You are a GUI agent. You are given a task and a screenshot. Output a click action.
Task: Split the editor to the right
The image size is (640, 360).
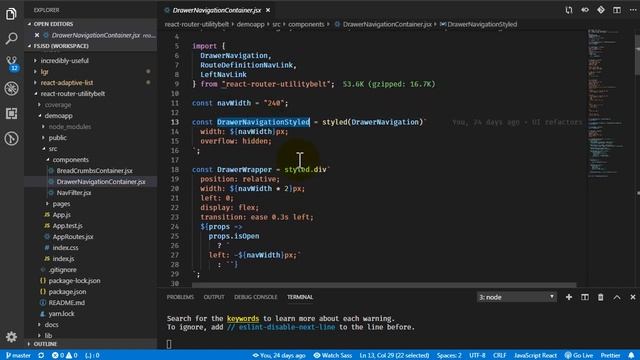click(x=617, y=10)
